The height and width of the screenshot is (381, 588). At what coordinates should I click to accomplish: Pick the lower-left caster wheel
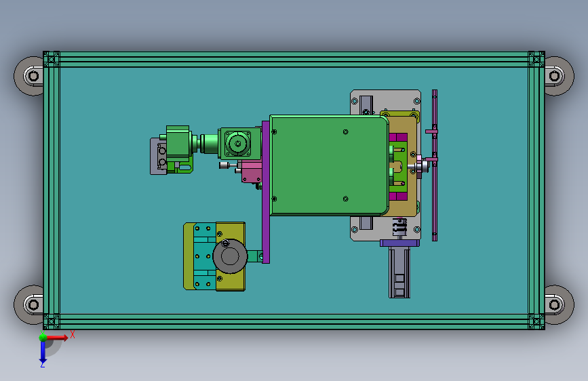pyautogui.click(x=29, y=304)
